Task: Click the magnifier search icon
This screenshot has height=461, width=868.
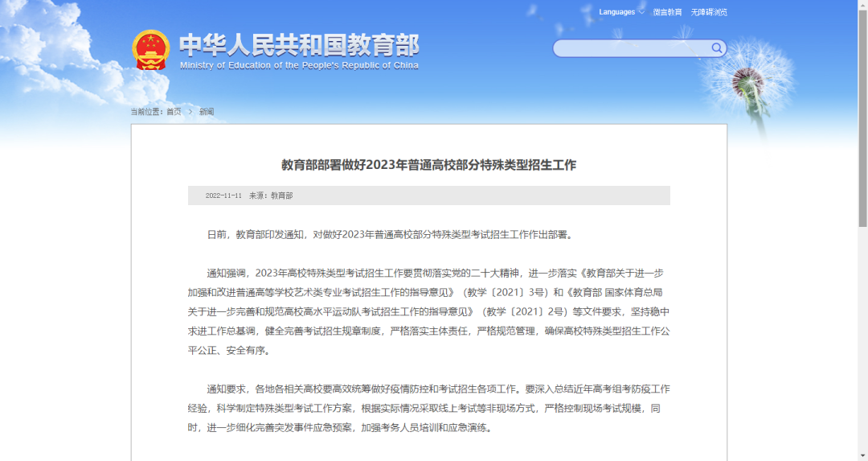Action: (x=716, y=48)
